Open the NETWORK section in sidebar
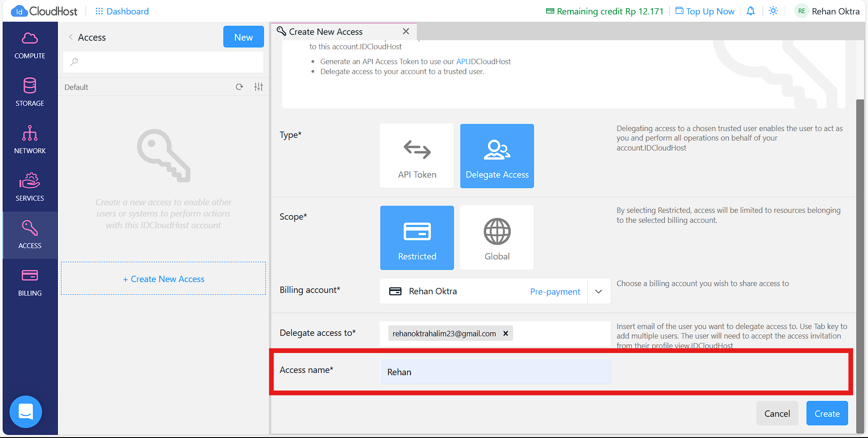The image size is (868, 438). click(29, 140)
